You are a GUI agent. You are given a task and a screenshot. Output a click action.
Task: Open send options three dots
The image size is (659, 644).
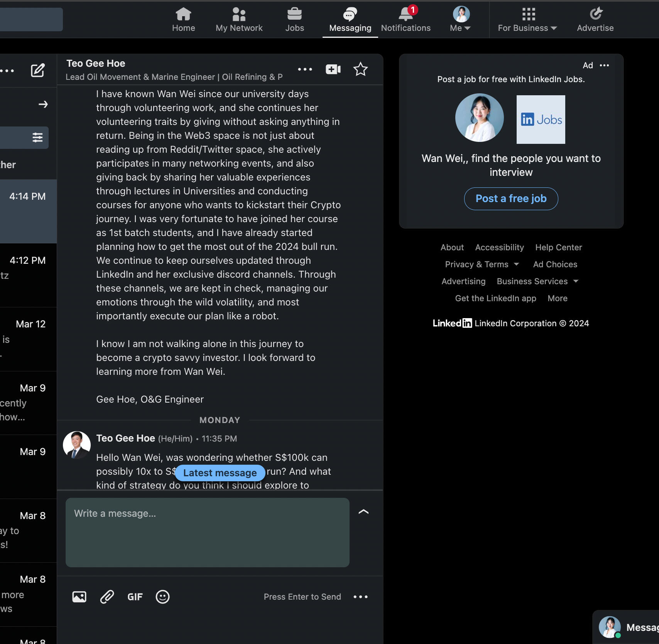click(360, 597)
